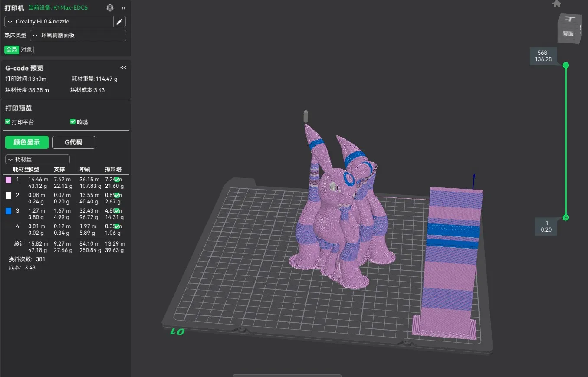Screen dimensions: 588x377
Task: Open printer settings via the gear icon
Action: (x=110, y=8)
